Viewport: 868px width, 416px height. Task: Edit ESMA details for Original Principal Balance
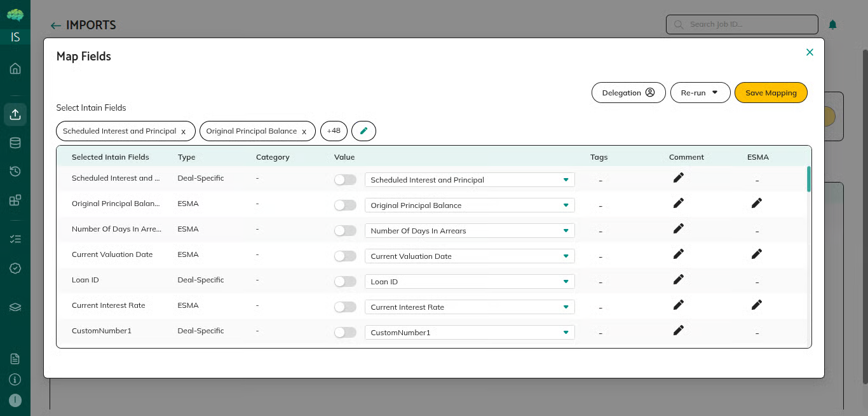(756, 203)
